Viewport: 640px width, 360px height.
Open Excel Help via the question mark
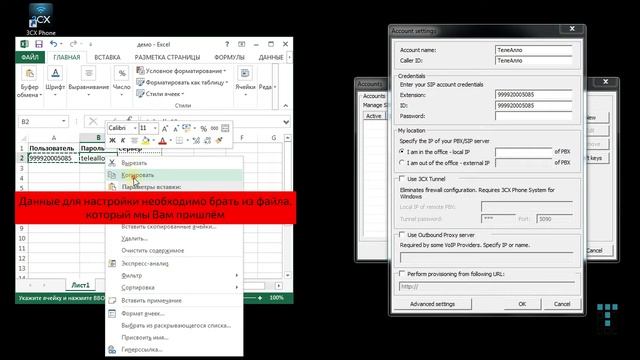tap(227, 44)
